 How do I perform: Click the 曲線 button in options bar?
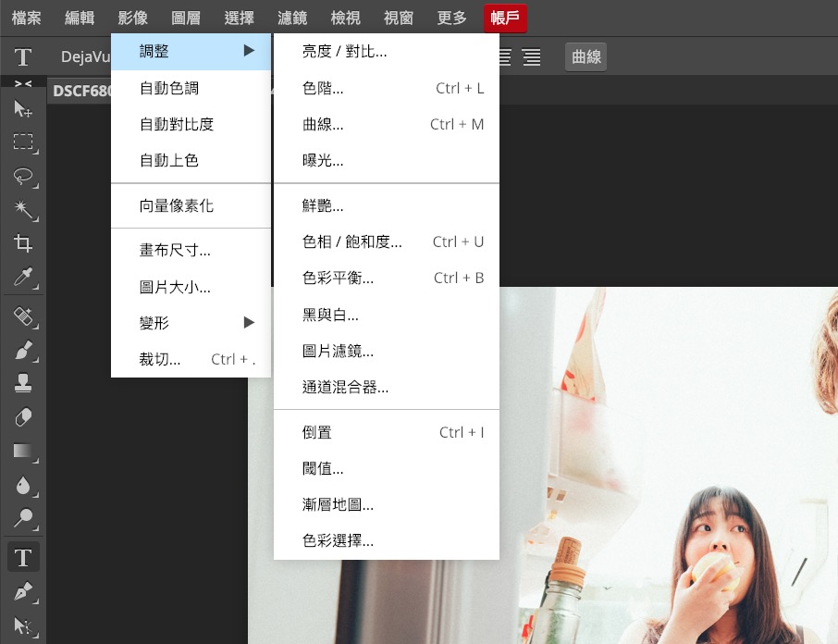tap(585, 56)
